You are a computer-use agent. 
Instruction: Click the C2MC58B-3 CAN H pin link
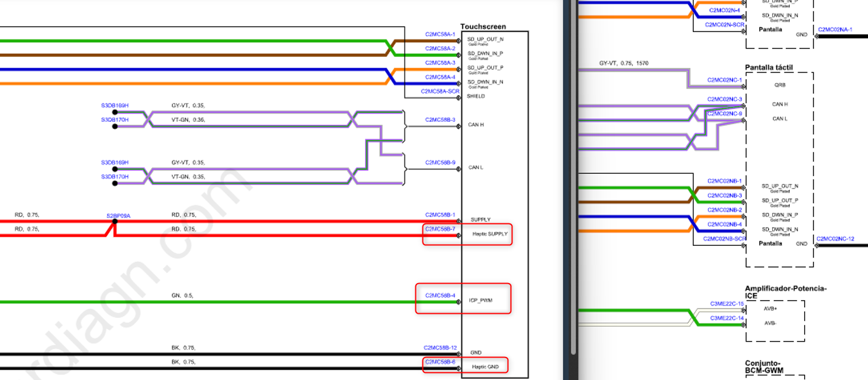click(x=440, y=119)
